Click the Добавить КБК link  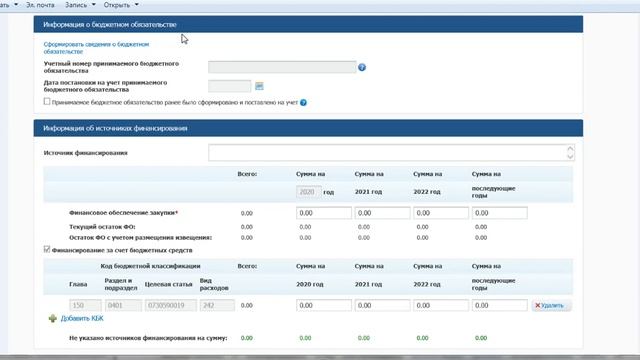coord(82,318)
